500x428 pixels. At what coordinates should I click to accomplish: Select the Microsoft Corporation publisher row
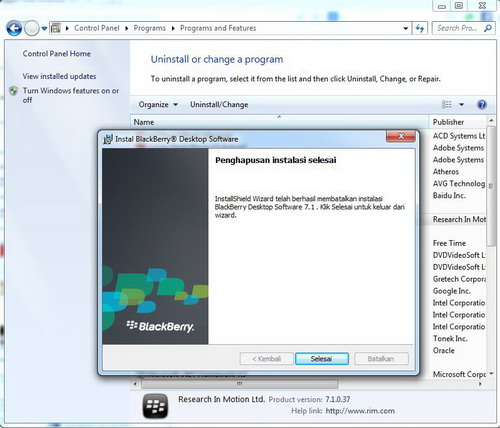459,374
